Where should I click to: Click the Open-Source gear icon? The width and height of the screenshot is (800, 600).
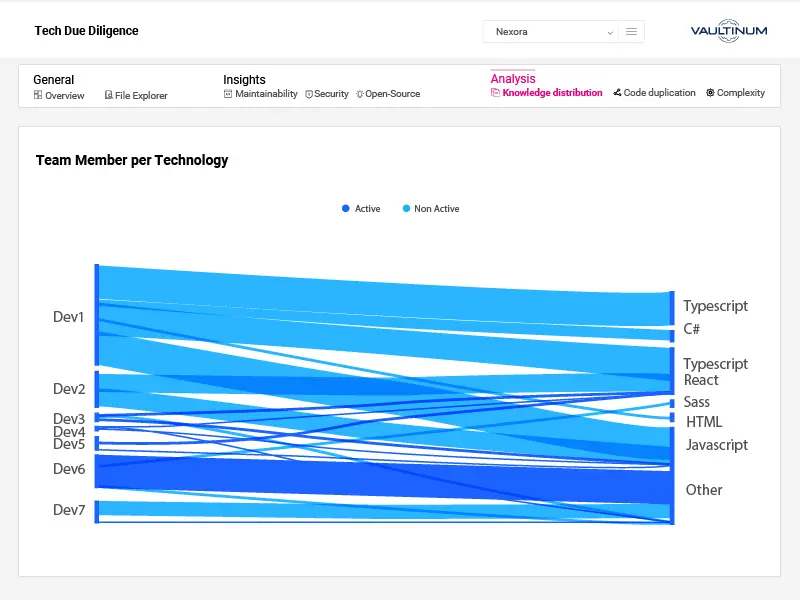pos(360,94)
